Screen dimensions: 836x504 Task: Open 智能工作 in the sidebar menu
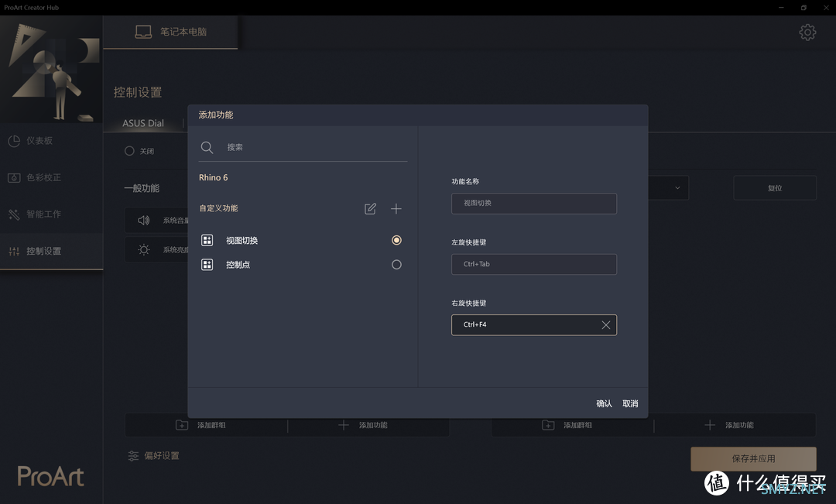[51, 214]
